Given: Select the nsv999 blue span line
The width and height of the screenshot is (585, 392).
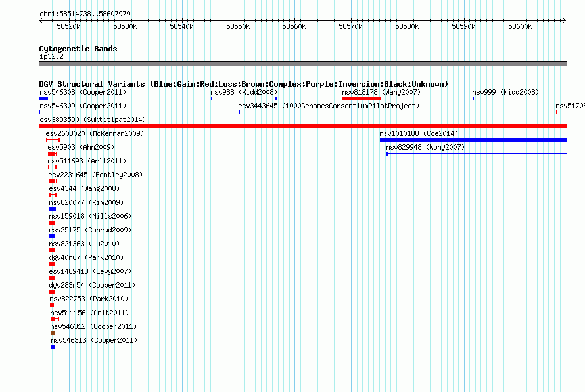Looking at the screenshot, I should (x=520, y=98).
